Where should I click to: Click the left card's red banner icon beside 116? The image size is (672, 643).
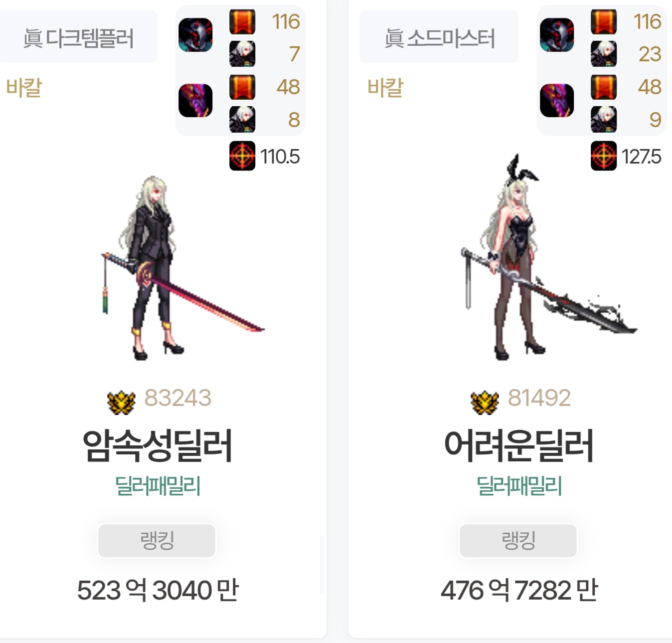coord(242,21)
